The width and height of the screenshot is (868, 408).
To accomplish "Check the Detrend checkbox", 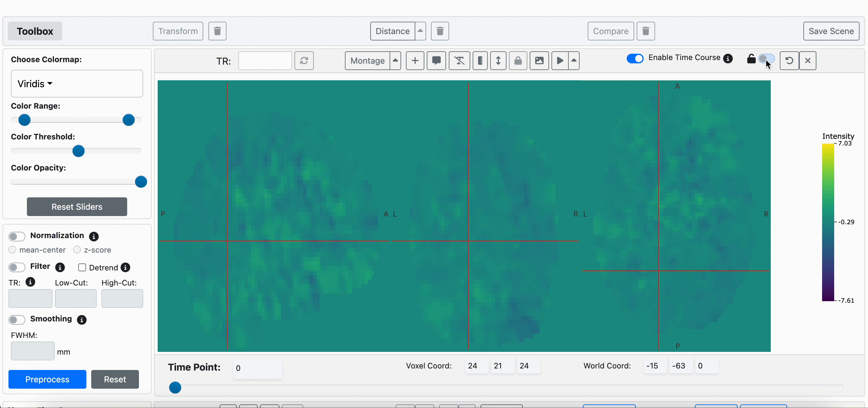I will tap(82, 268).
